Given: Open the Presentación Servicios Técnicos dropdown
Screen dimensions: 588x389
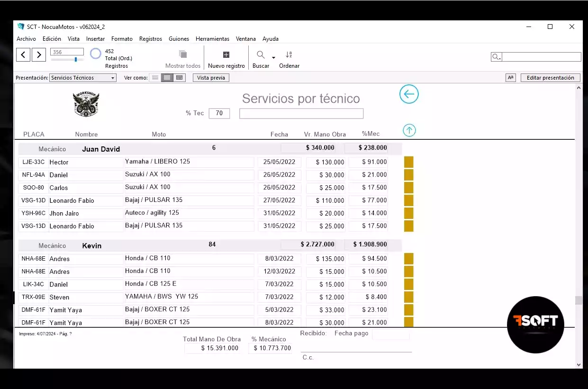Looking at the screenshot, I should pos(83,78).
